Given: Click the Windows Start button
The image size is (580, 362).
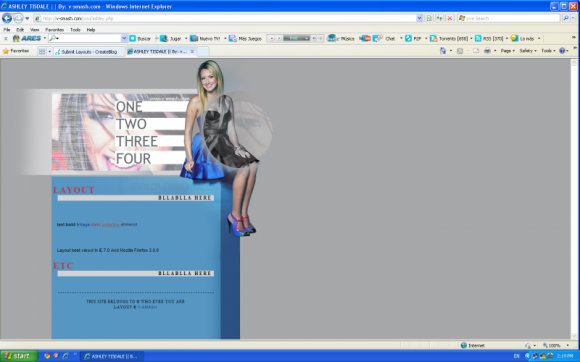Looking at the screenshot, I should coord(19,356).
